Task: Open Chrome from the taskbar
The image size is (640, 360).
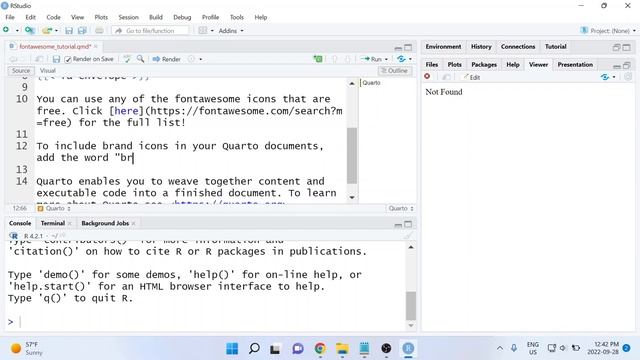Action: tap(320, 349)
